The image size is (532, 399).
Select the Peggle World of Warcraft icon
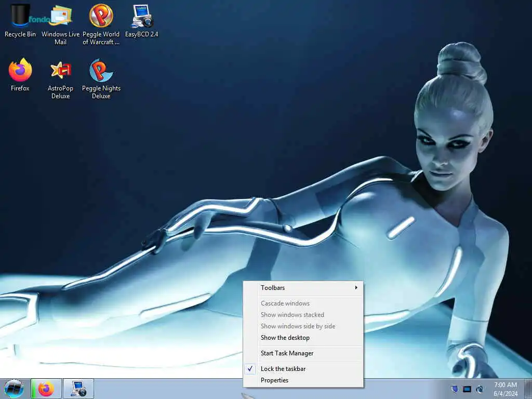[101, 24]
